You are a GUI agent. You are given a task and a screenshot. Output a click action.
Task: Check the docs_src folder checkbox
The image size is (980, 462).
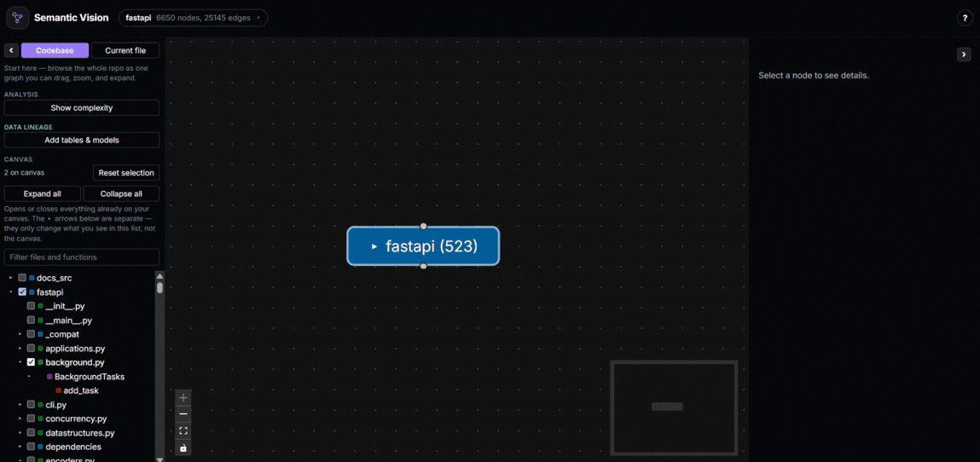pos(22,278)
